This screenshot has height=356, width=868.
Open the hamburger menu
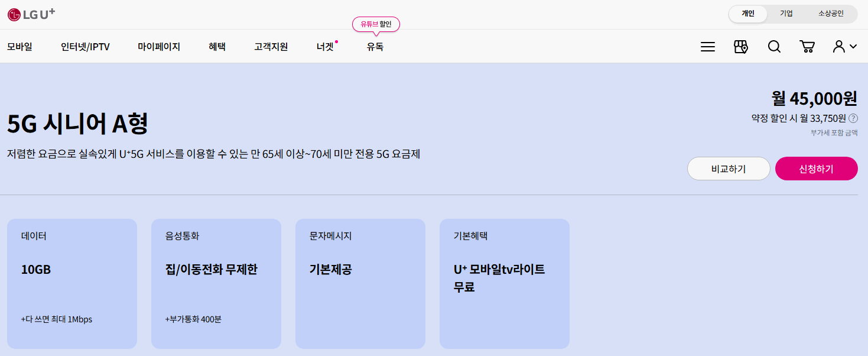click(707, 46)
